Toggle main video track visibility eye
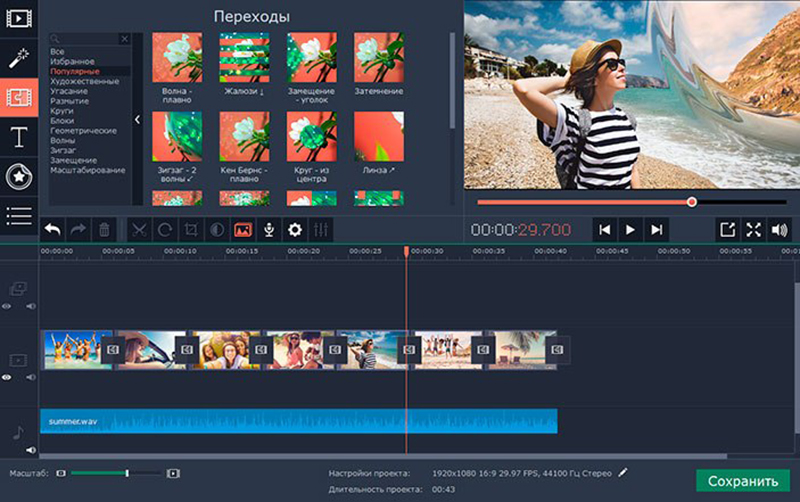The height and width of the screenshot is (502, 800). pyautogui.click(x=6, y=378)
